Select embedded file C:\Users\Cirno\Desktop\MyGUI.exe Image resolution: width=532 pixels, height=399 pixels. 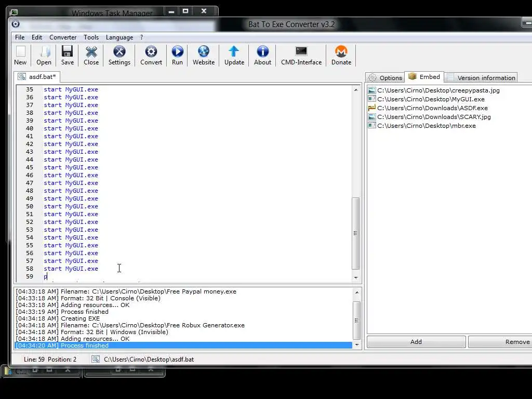pos(431,99)
